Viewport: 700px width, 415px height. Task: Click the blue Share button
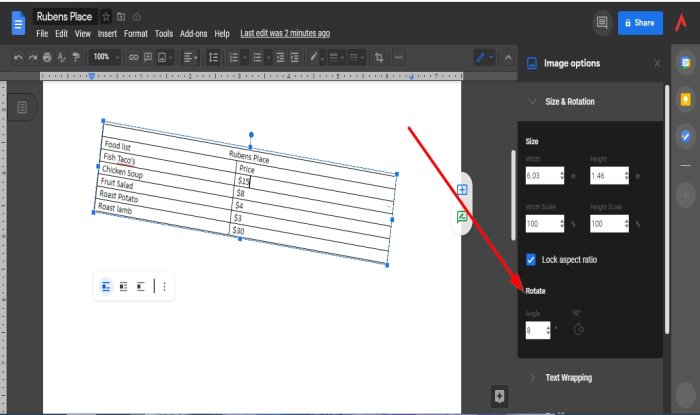point(640,22)
